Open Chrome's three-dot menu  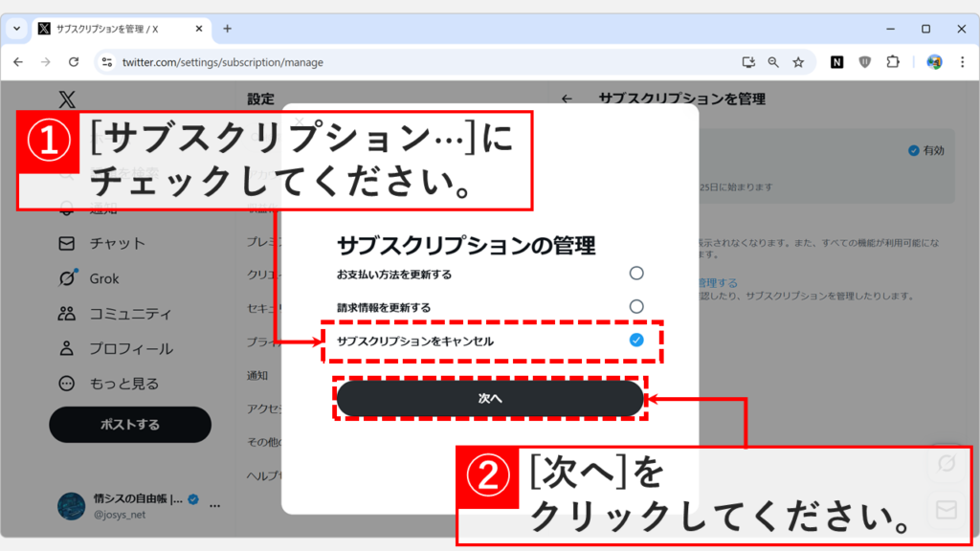(x=962, y=61)
